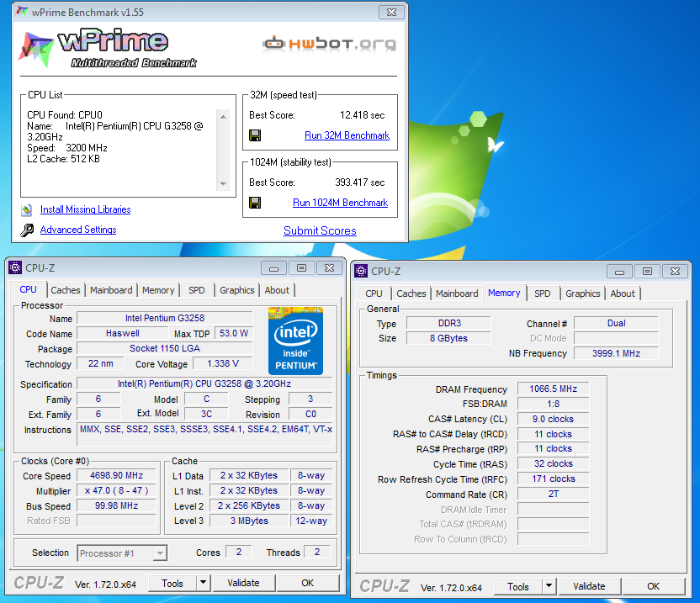Click Validate in right CPU-Z

click(589, 586)
